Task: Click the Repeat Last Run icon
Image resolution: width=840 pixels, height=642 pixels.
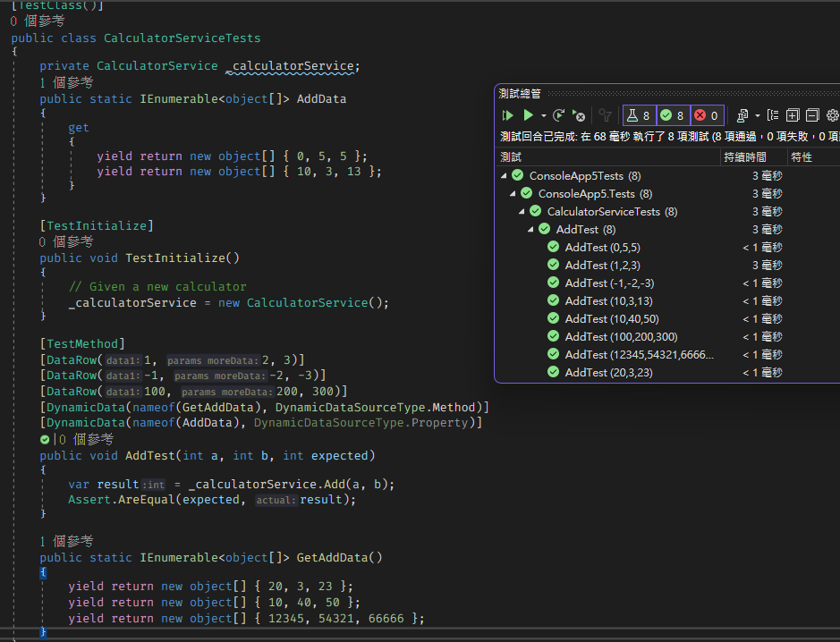Action: click(x=558, y=115)
